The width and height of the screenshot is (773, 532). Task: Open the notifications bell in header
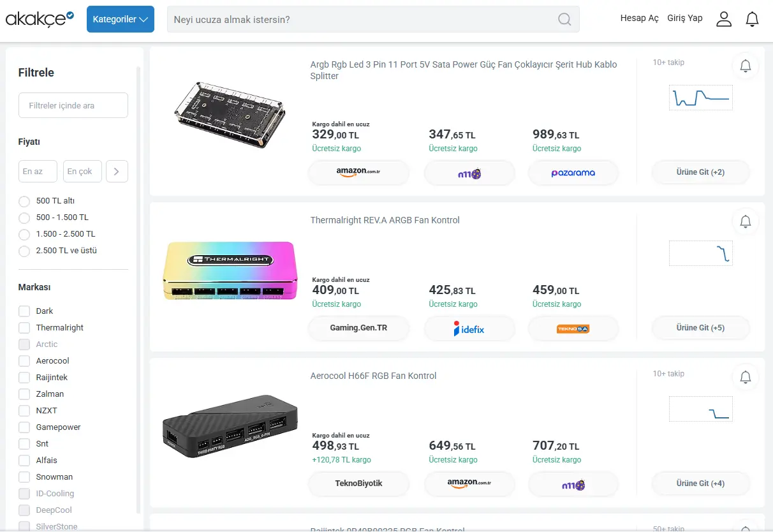[753, 19]
